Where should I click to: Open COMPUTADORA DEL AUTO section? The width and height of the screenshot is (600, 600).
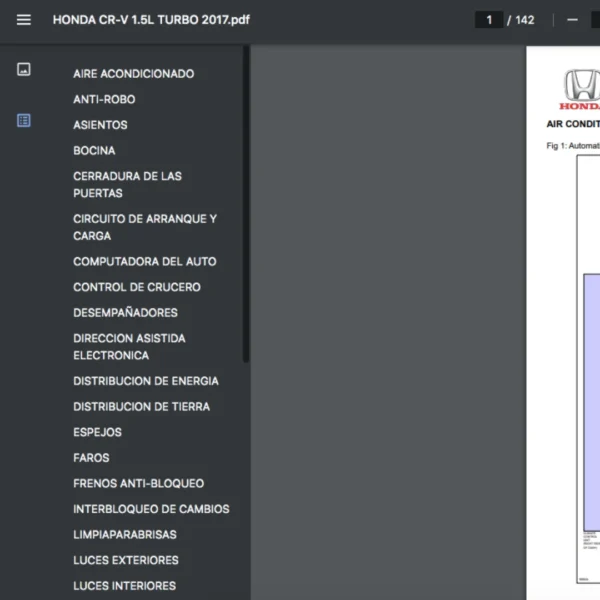(x=144, y=262)
